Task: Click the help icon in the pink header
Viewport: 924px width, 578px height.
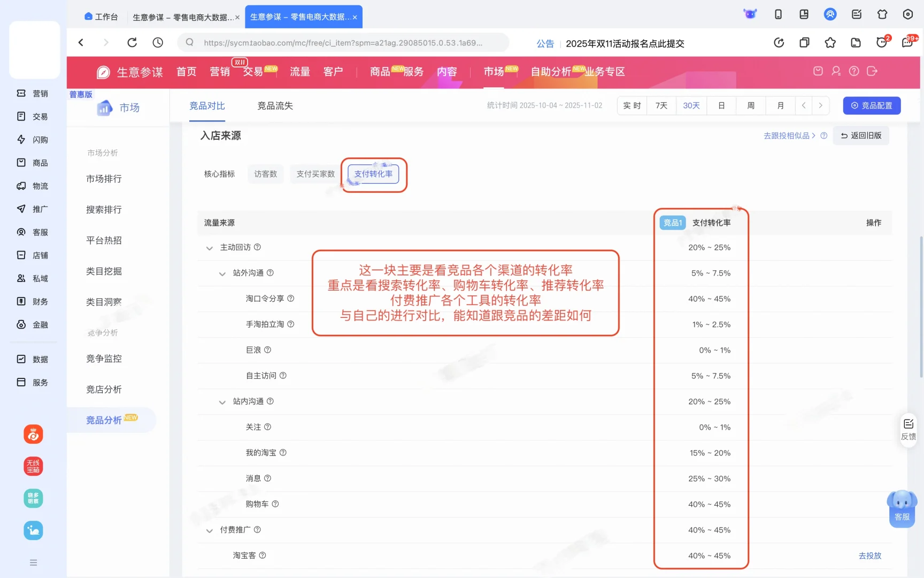Action: point(854,71)
